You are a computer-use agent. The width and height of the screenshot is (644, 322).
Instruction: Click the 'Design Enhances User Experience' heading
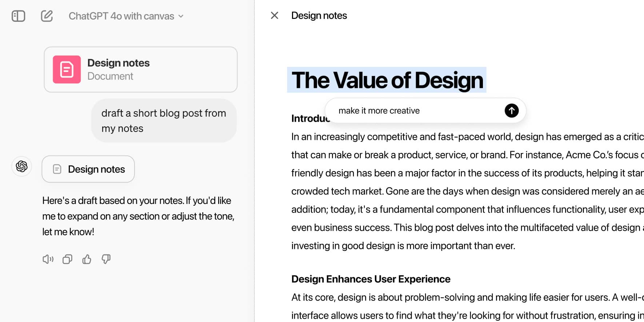(371, 279)
